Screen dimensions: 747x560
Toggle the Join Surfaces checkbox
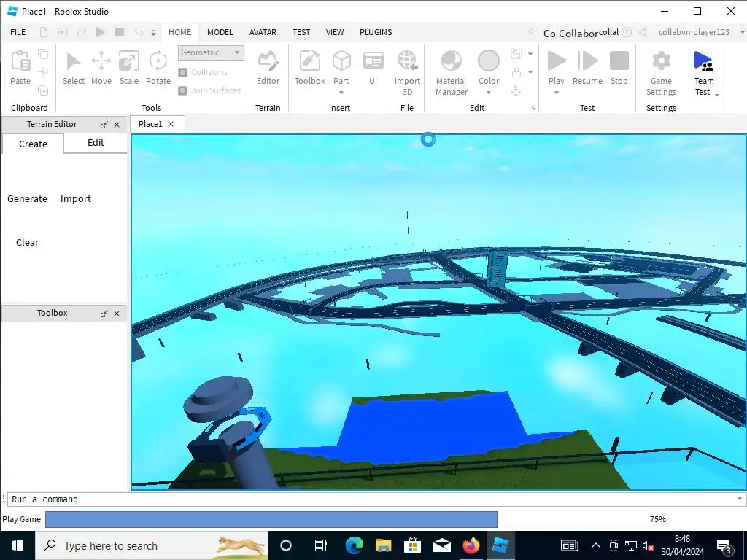(183, 90)
